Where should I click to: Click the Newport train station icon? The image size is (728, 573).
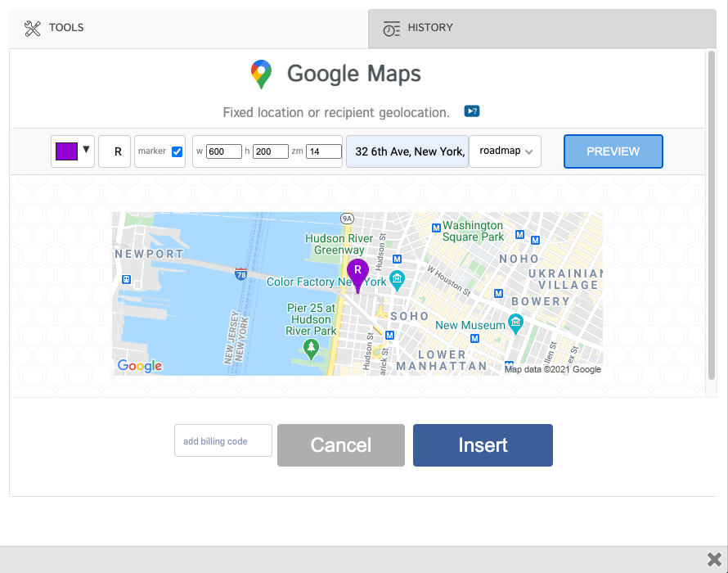tap(126, 279)
